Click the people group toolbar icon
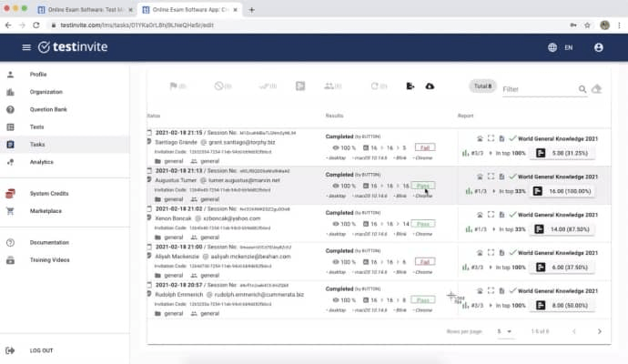The width and height of the screenshot is (628, 364). tap(329, 86)
